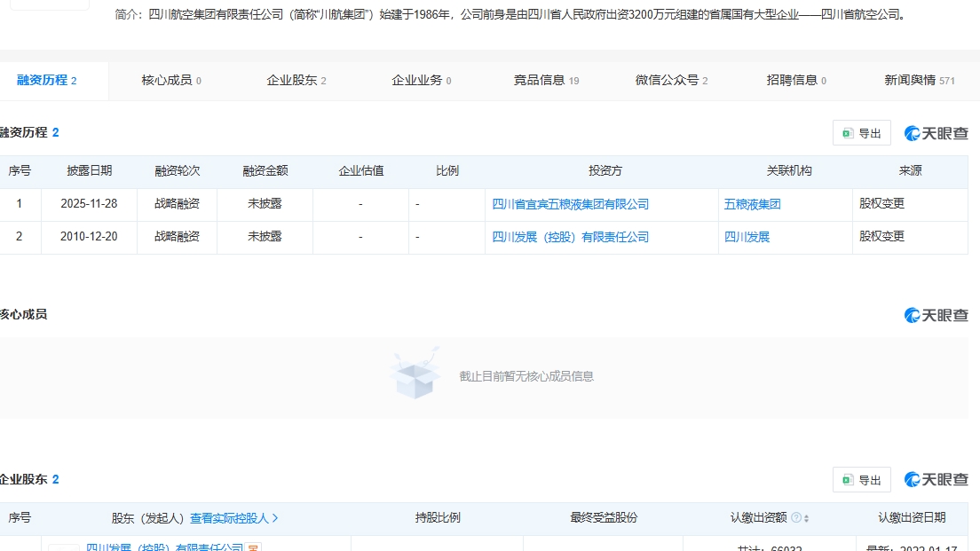Open 新闻舆情 tab

click(919, 81)
